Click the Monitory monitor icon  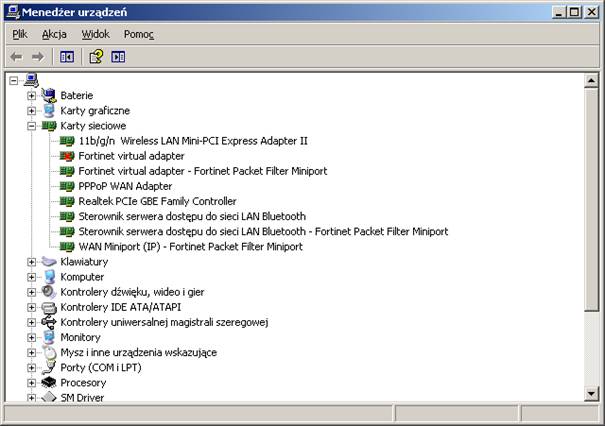49,337
